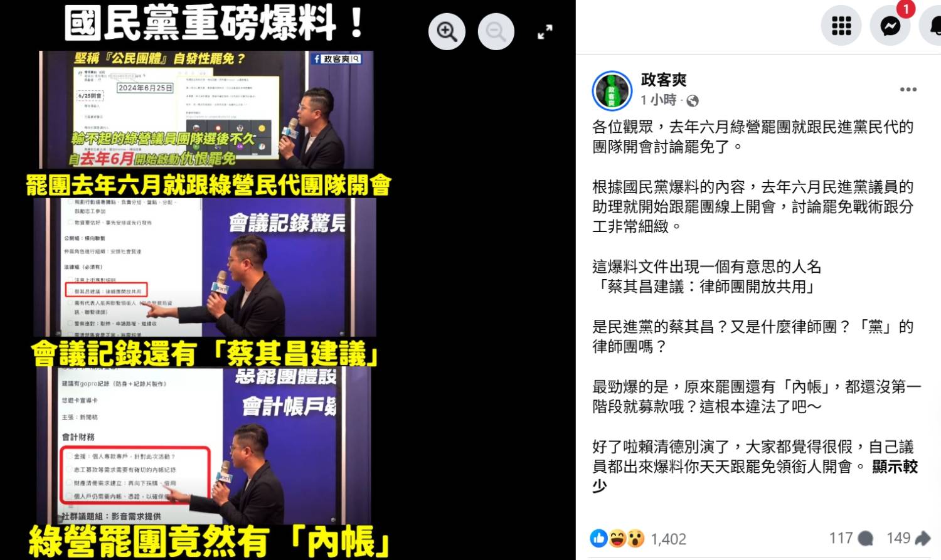941x560 pixels.
Task: View the like reaction icon list
Action: click(598, 538)
